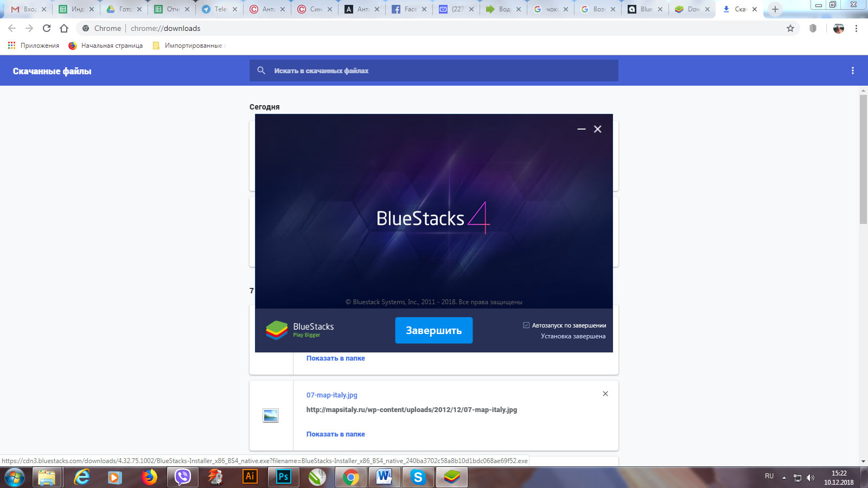Open the Приложения apps shortcut

tap(34, 46)
